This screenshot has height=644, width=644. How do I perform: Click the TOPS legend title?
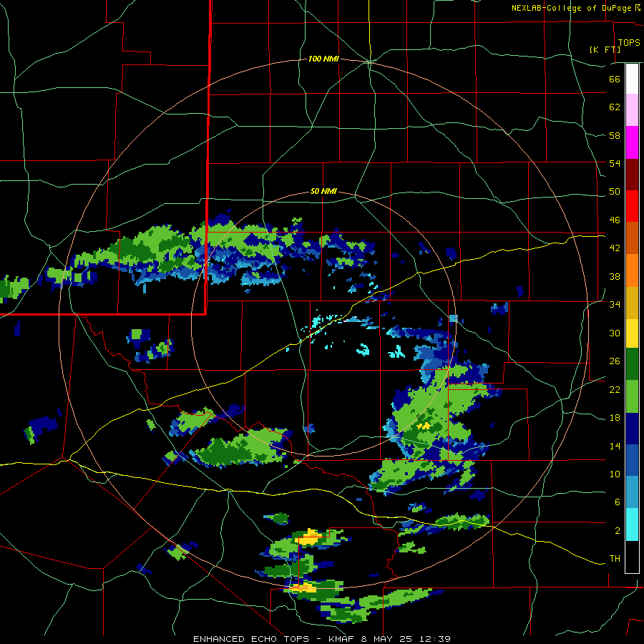pyautogui.click(x=629, y=43)
